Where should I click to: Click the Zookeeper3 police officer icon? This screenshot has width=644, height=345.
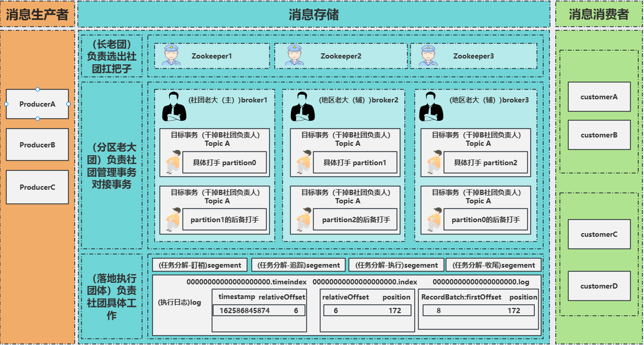tap(429, 56)
